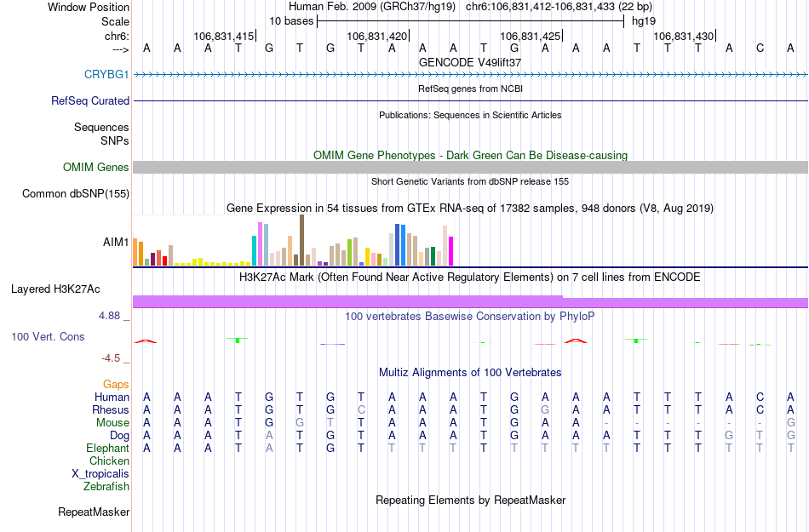809x532 pixels.
Task: Select the Rhesus species label
Action: (111, 409)
